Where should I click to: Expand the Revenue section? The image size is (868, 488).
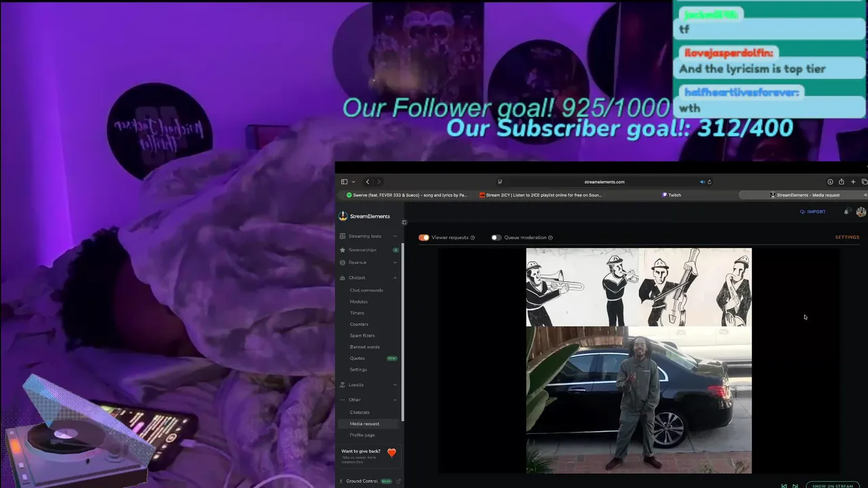(x=370, y=262)
